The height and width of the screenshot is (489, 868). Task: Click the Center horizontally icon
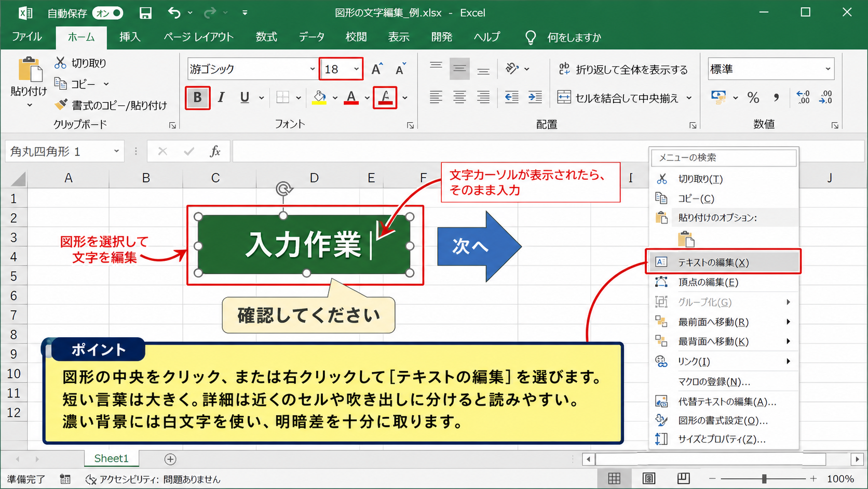click(459, 97)
